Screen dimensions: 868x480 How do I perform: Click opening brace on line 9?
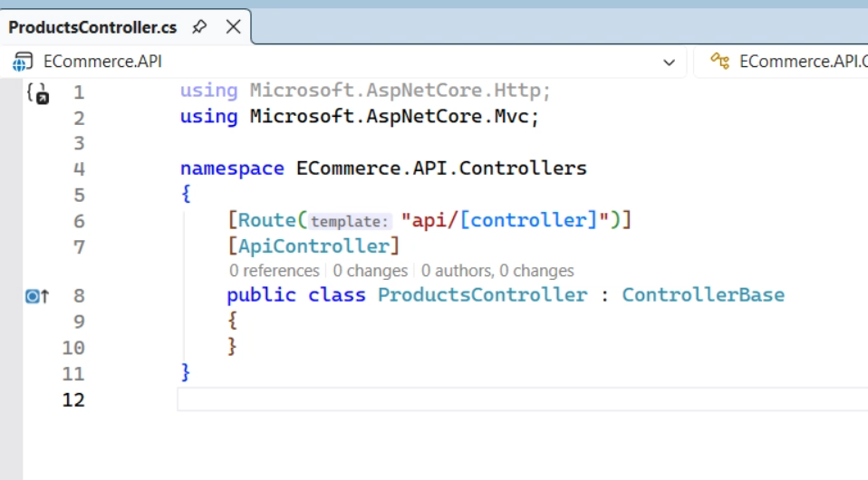233,320
